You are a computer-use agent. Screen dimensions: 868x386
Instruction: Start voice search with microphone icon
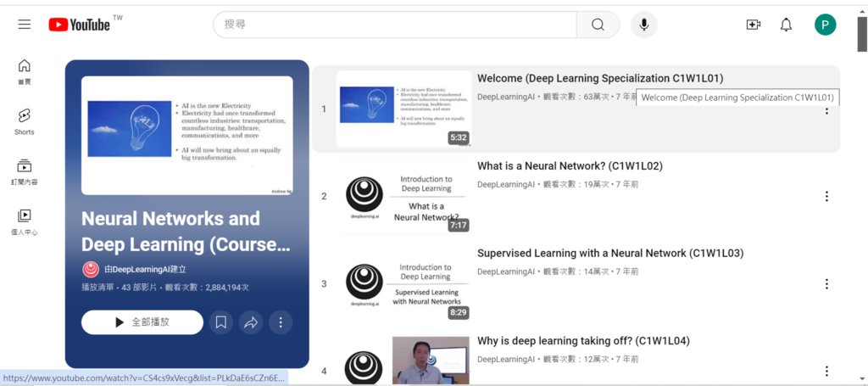pos(643,25)
